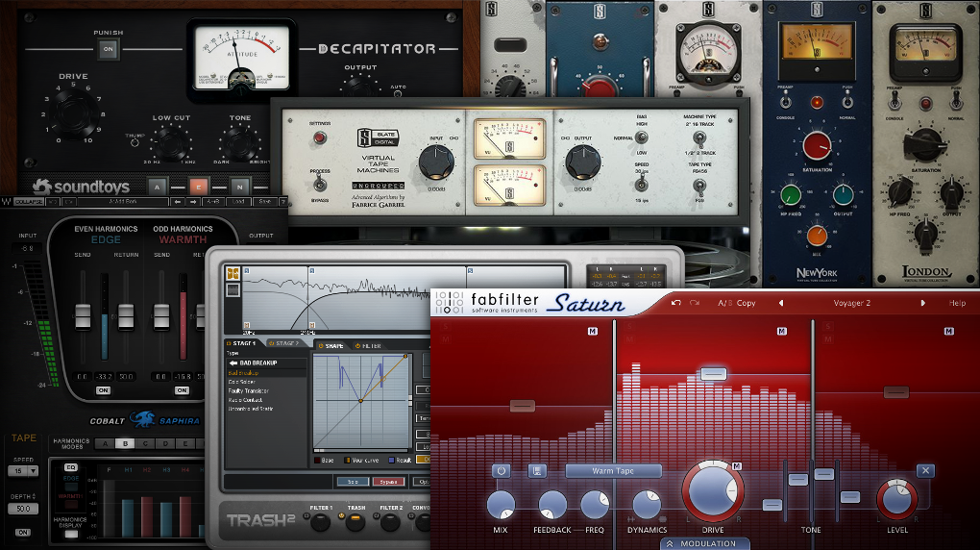Screen dimensions: 980x550
Task: Select Faulty Transistor in Trash 2 type list
Action: (x=248, y=391)
